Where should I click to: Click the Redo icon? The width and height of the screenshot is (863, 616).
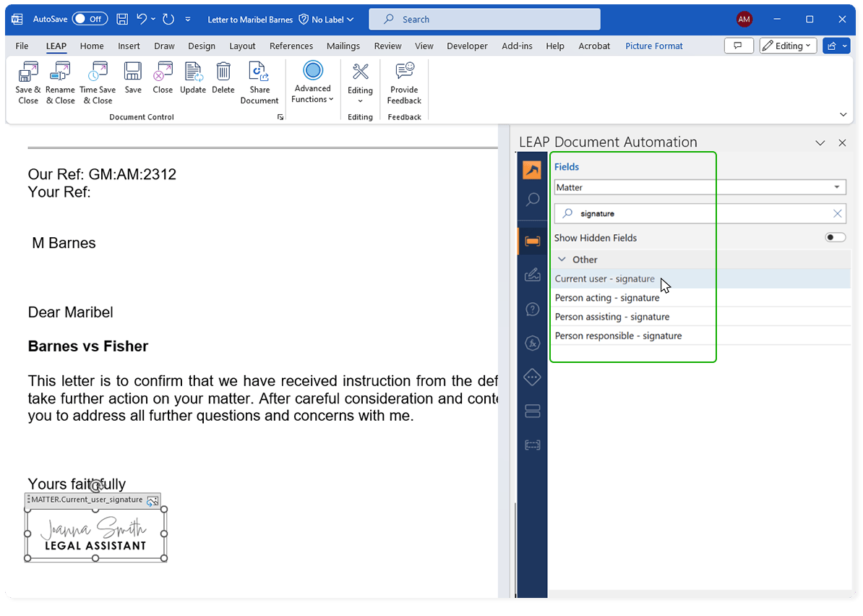[168, 20]
